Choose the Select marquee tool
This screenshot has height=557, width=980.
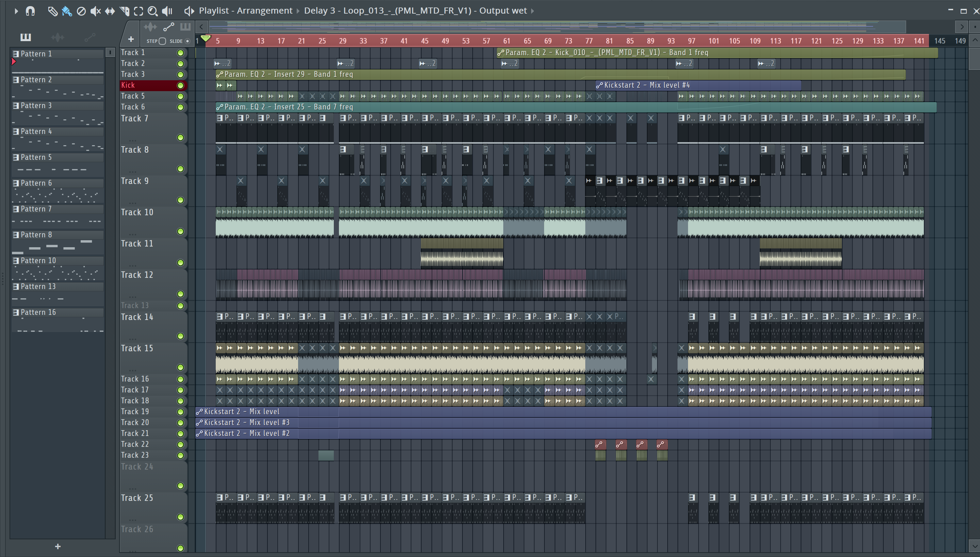coord(138,11)
